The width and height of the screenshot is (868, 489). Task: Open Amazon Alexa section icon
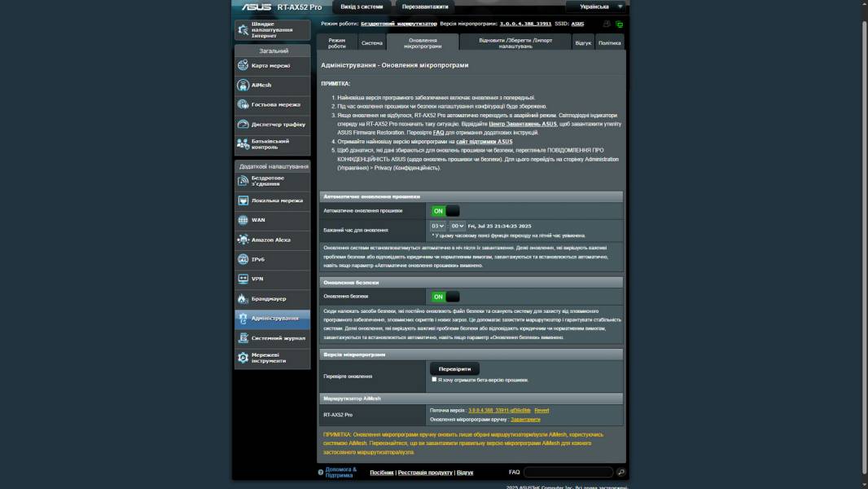[243, 240]
